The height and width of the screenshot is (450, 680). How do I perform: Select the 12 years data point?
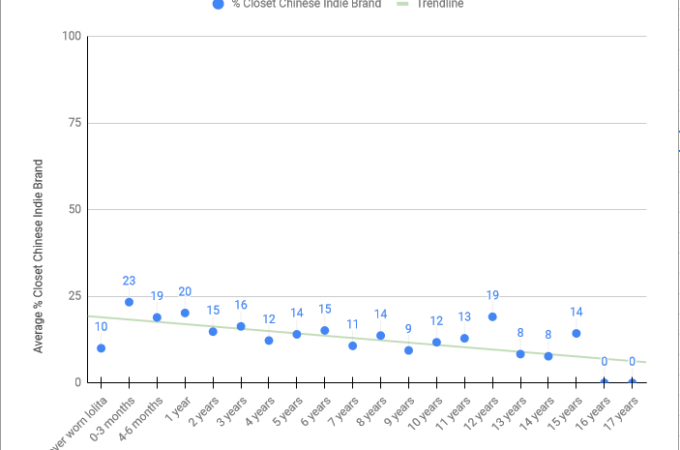(492, 316)
